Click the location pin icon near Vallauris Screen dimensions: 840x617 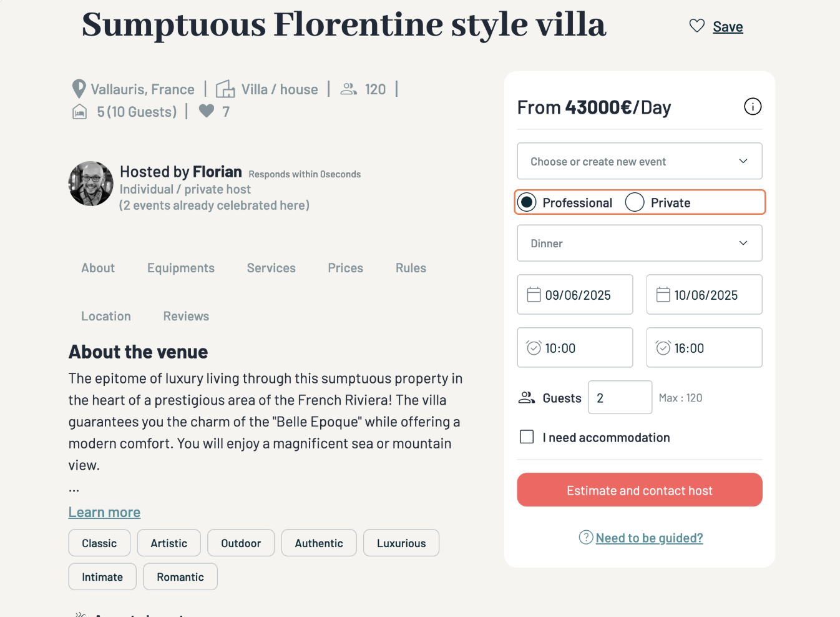(79, 89)
